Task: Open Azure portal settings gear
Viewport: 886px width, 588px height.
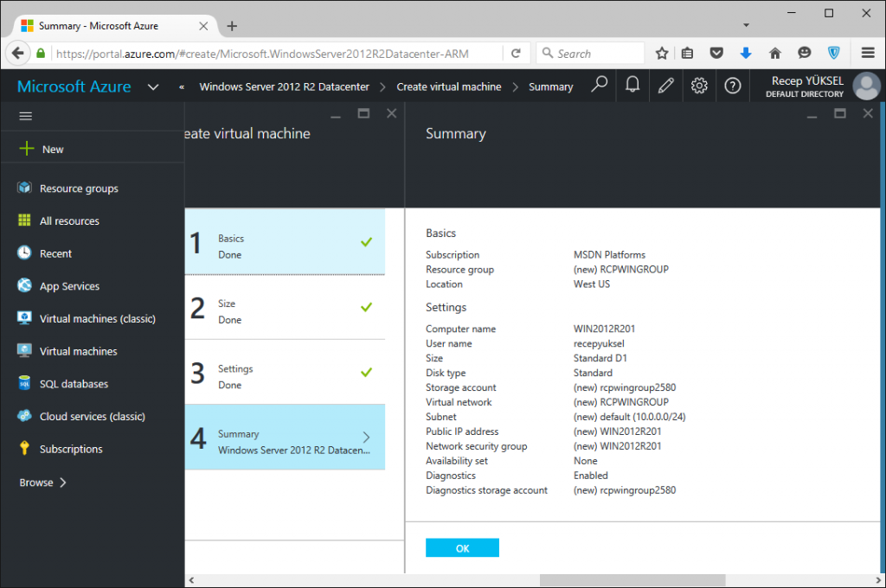Action: click(699, 86)
